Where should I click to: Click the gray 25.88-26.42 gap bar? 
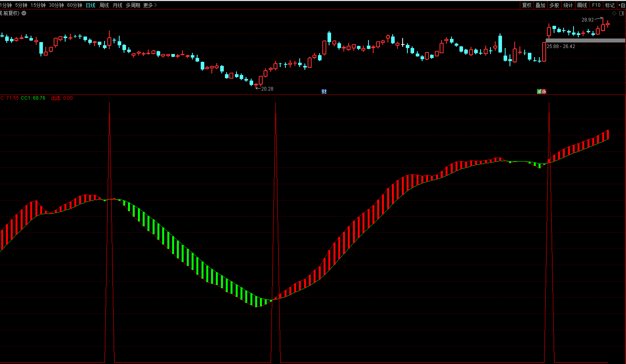(x=585, y=40)
